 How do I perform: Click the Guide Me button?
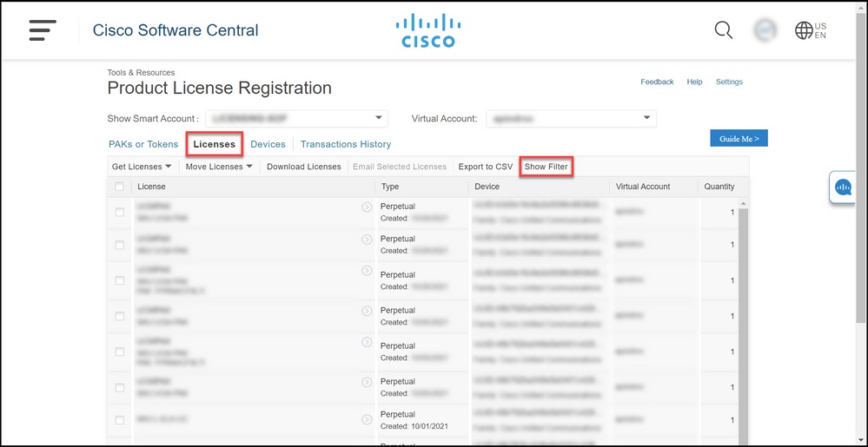click(x=739, y=139)
